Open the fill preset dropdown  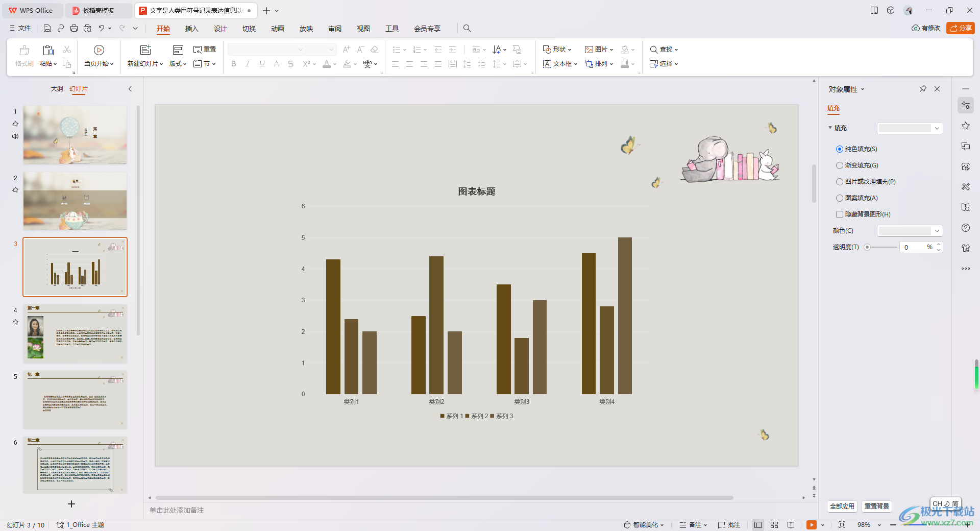pos(910,128)
